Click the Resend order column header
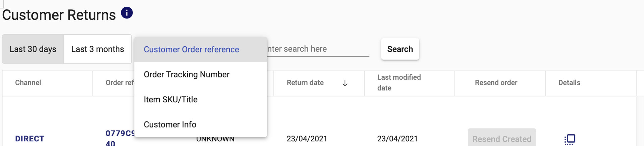Viewport: 644px width, 146px height. pos(496,83)
